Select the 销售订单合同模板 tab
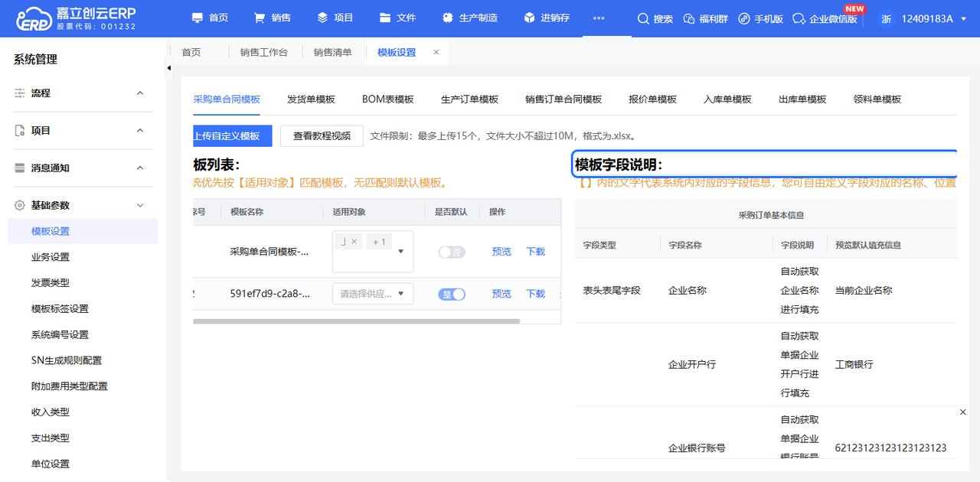This screenshot has width=980, height=482. (x=563, y=99)
